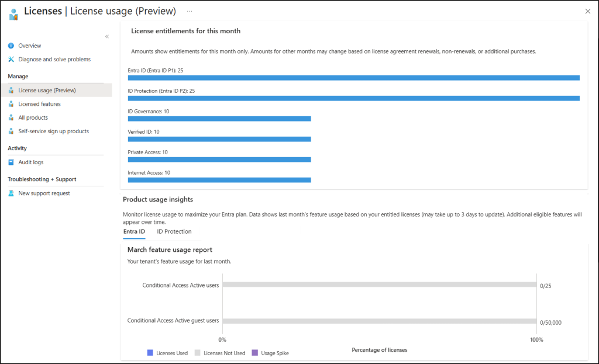Click the Licenses breadcrumb title
The width and height of the screenshot is (599, 364).
tap(43, 11)
